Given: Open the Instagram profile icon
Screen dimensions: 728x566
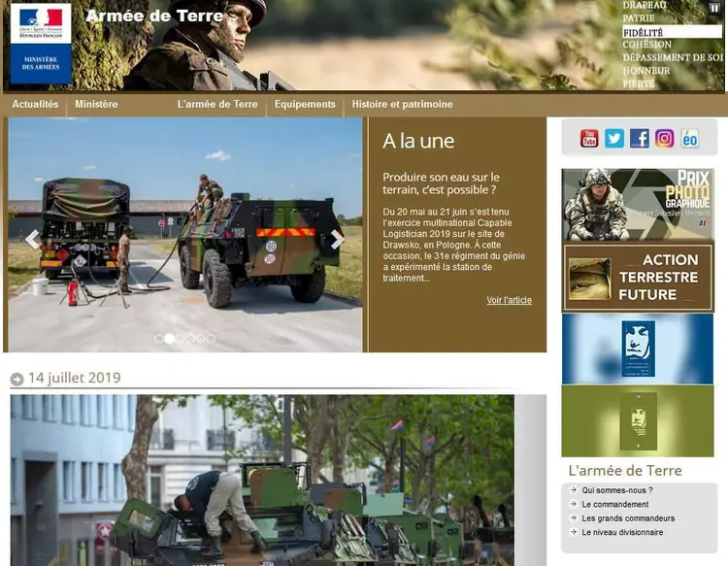Looking at the screenshot, I should coord(665,138).
